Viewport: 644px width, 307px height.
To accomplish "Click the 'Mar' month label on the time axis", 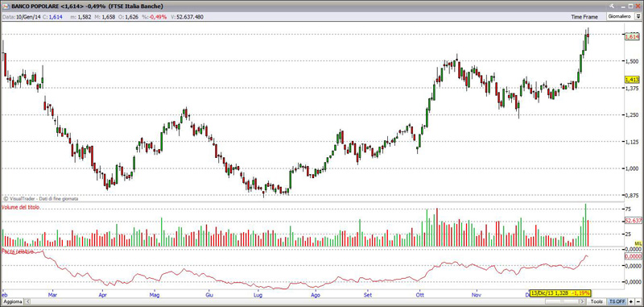I will coord(52,295).
